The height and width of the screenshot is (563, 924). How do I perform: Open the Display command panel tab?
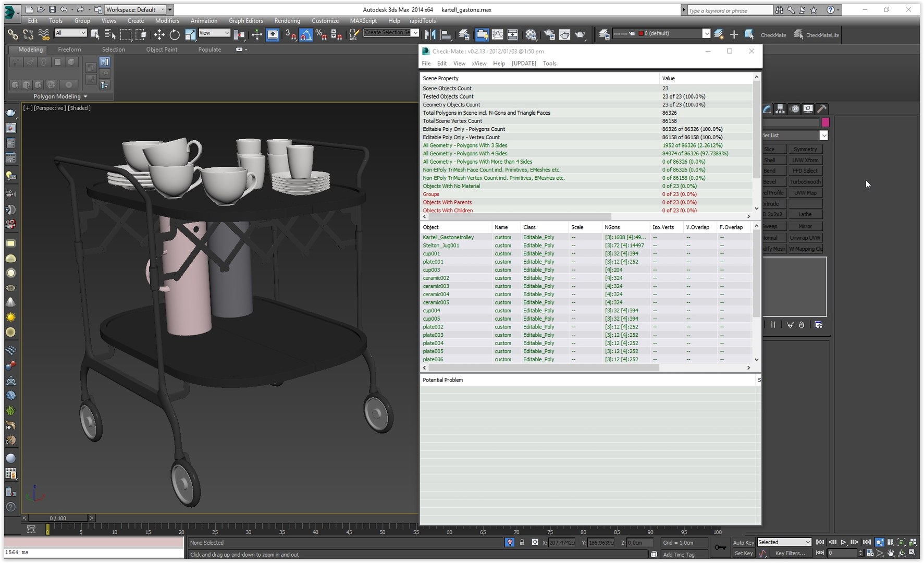(808, 109)
